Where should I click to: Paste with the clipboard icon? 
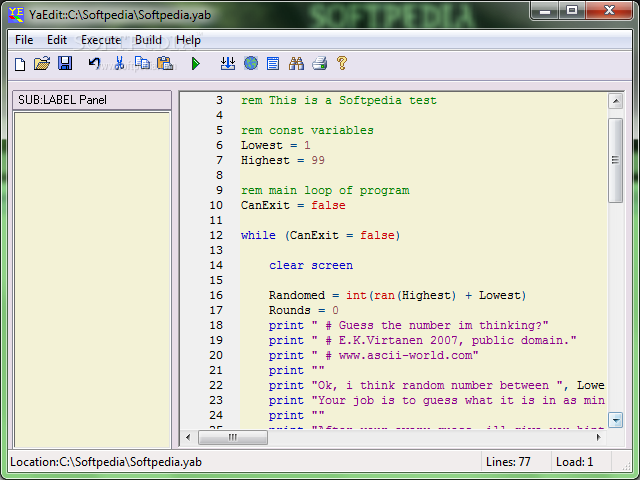[165, 64]
